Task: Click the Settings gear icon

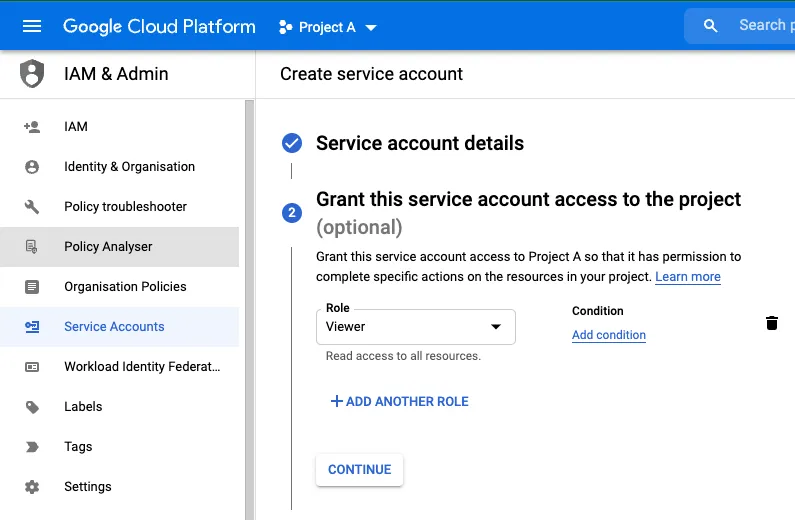Action: coord(32,487)
